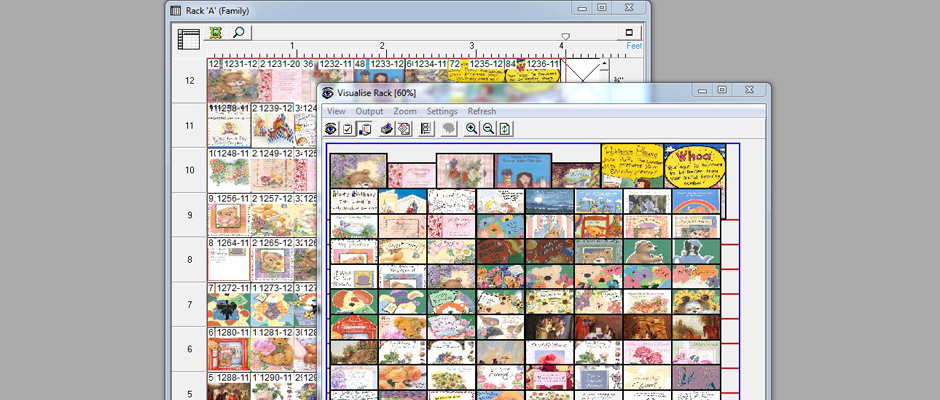Click the zoom in magnifier icon
The height and width of the screenshot is (400, 940).
(x=472, y=129)
